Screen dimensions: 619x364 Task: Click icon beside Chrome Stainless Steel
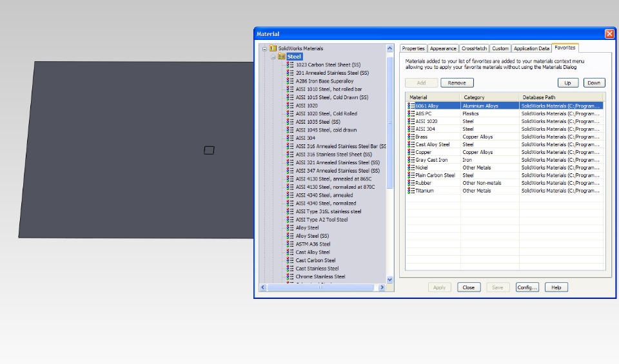pos(290,276)
